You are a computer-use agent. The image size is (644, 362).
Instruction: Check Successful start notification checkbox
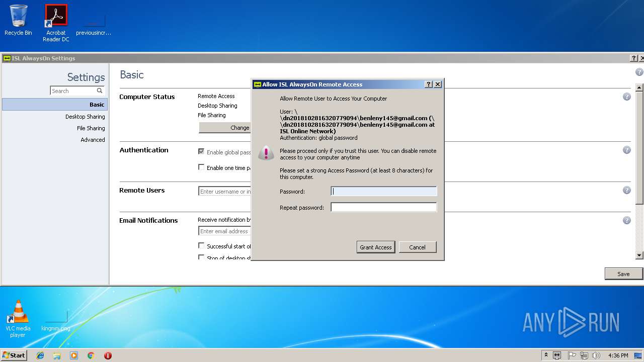tap(201, 246)
